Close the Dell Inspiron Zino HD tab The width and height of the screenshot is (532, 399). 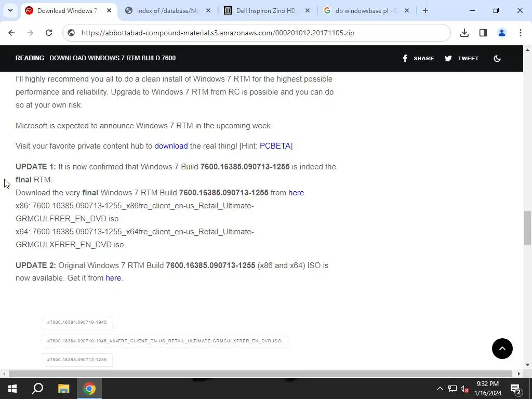308,11
